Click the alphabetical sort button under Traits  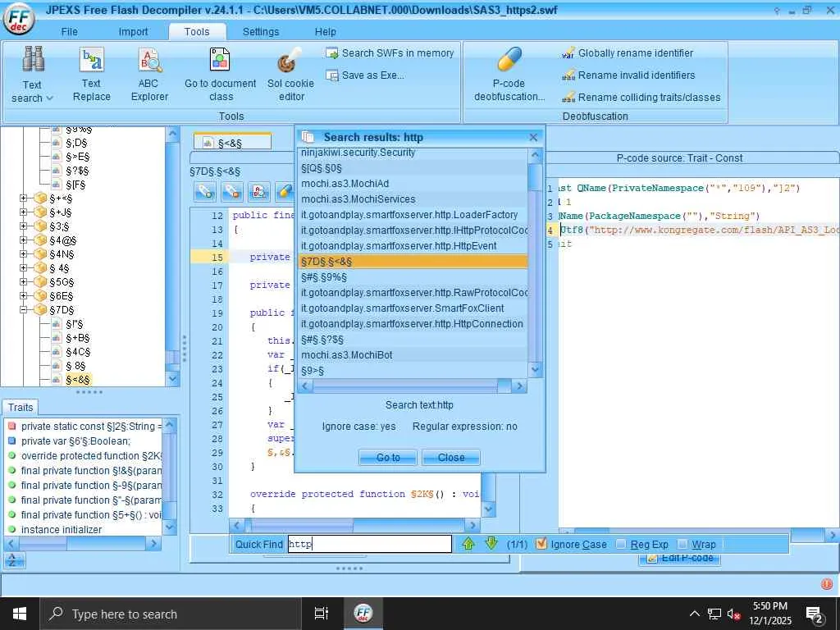(x=14, y=560)
